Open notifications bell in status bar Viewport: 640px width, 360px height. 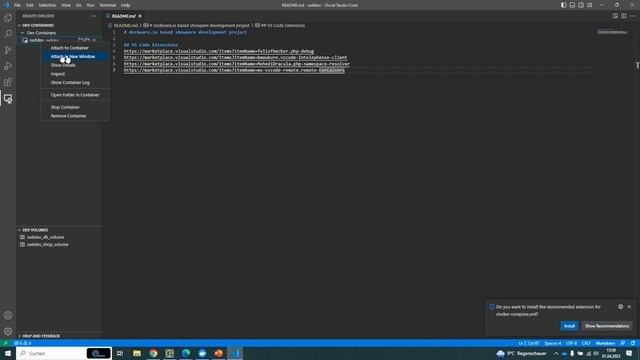coord(633,343)
